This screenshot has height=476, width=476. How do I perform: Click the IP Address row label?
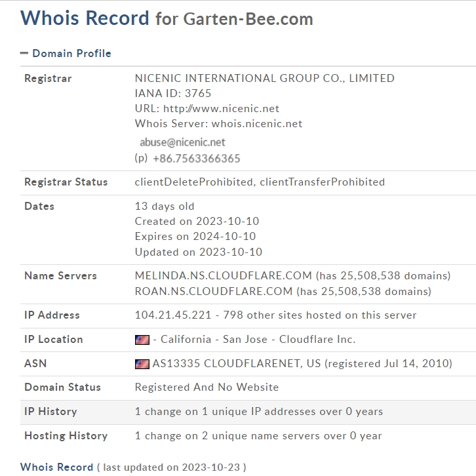[x=52, y=315]
